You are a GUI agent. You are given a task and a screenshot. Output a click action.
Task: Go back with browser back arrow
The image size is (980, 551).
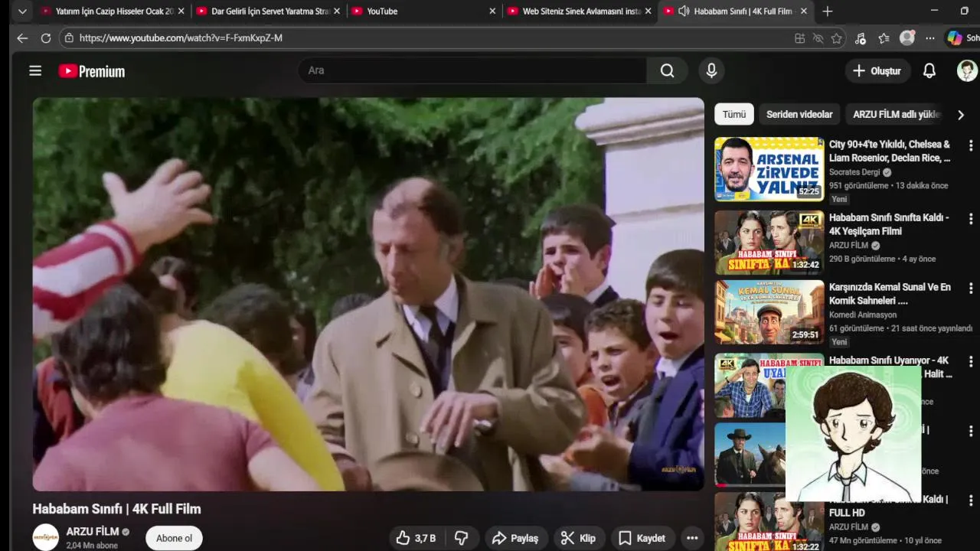click(x=22, y=37)
